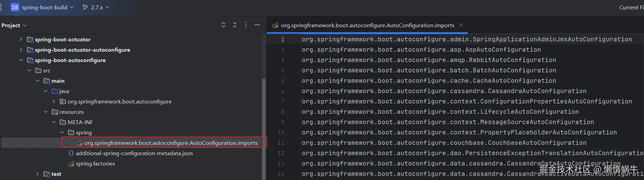Click the cache.CacheAutoConfiguration line
This screenshot has height=180, width=644.
pos(429,81)
